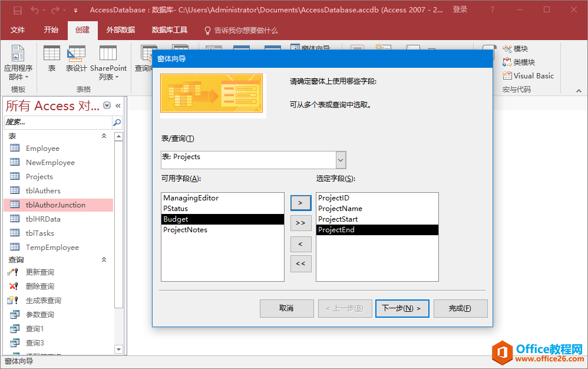
Task: Select PStatus in available fields
Action: [222, 209]
